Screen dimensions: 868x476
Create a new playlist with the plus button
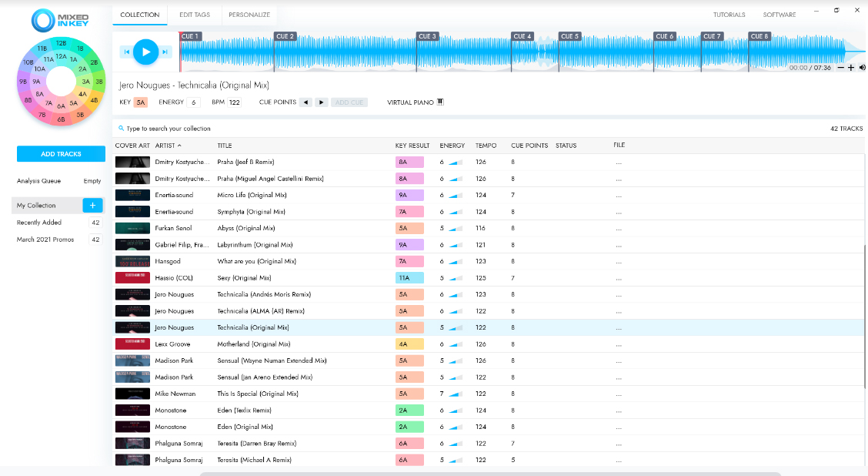click(x=92, y=205)
